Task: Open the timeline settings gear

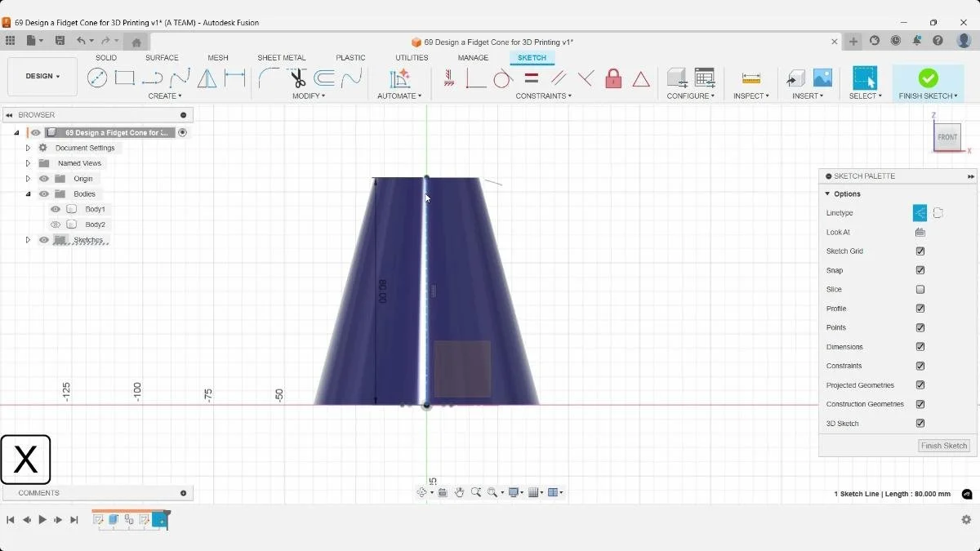Action: click(966, 520)
